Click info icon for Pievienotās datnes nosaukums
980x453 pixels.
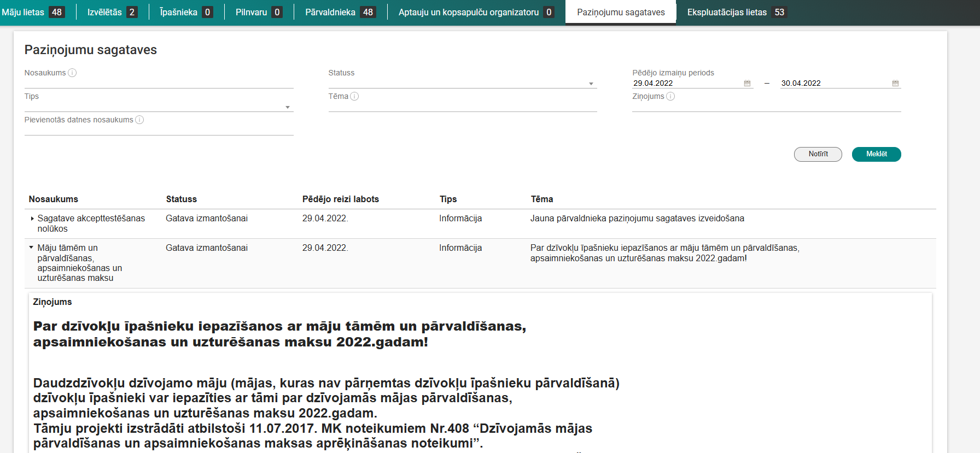point(139,120)
